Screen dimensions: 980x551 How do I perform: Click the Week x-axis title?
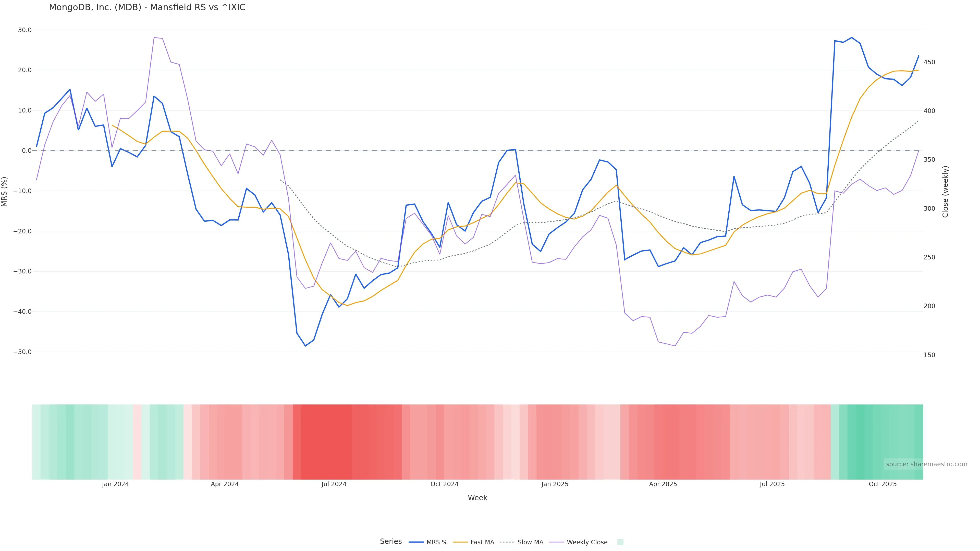pyautogui.click(x=477, y=498)
